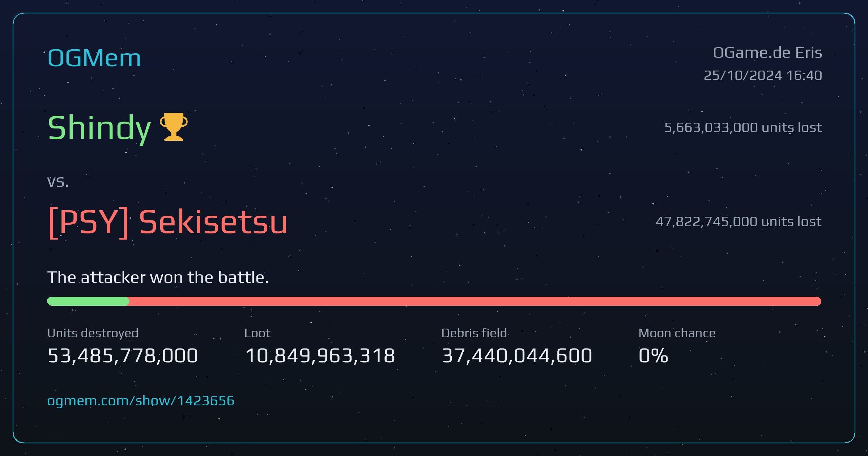Open the ogmem.com/show/1423656 link

(x=141, y=401)
